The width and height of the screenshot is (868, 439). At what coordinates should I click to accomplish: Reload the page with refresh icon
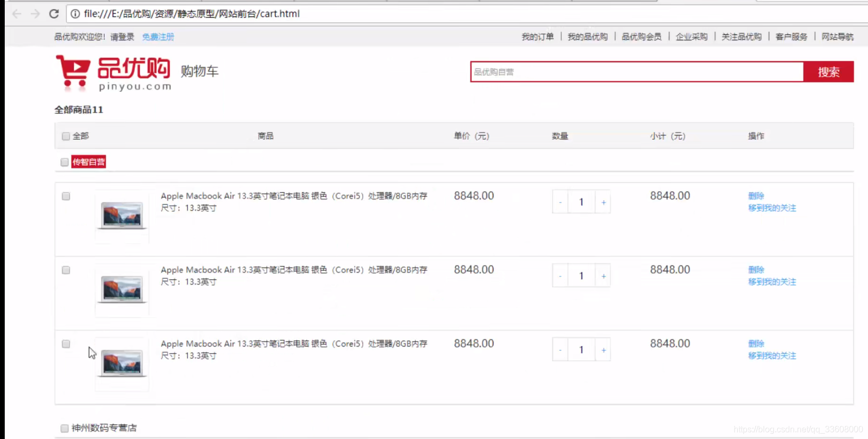54,14
